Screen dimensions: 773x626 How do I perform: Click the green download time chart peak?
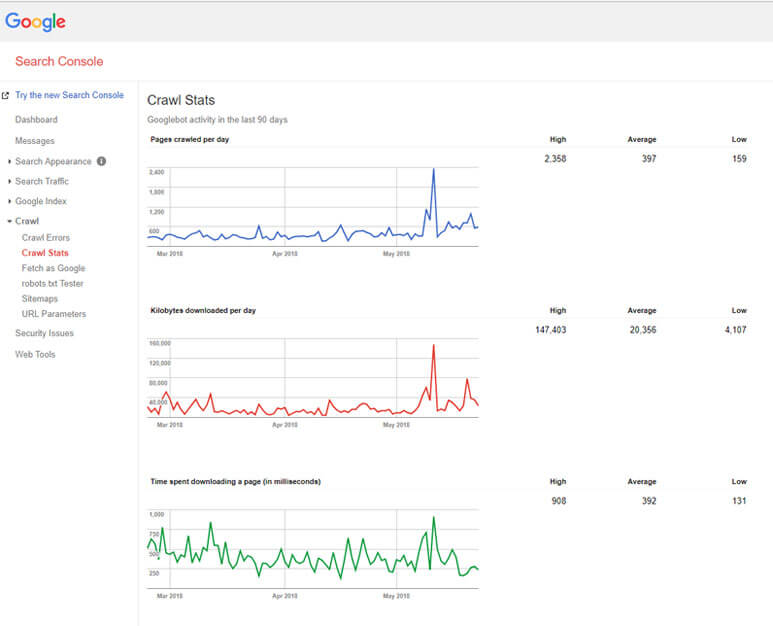433,518
